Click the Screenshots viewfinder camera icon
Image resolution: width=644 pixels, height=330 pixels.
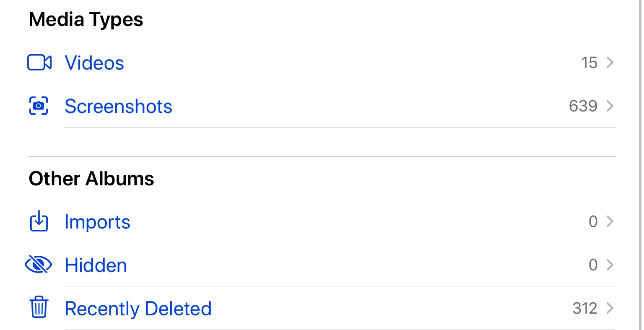pyautogui.click(x=39, y=106)
